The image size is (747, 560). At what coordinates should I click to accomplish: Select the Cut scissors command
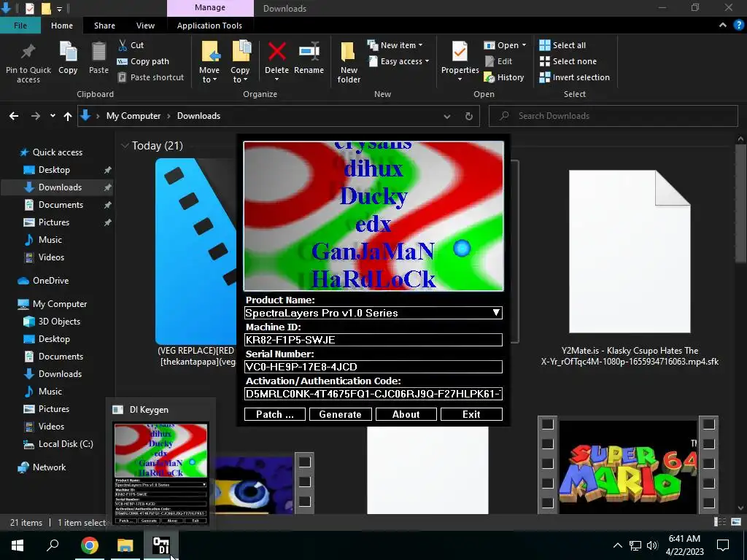131,44
